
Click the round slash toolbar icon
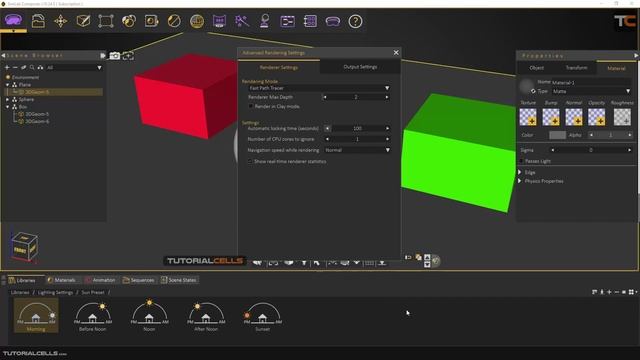point(174,21)
